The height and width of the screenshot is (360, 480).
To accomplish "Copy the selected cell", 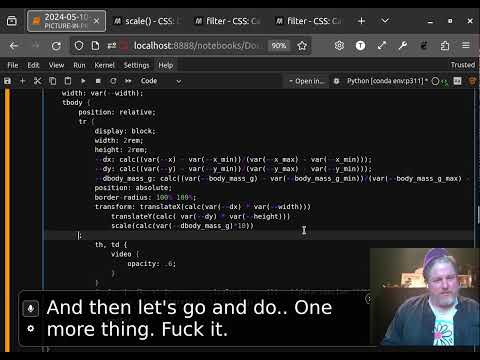I will point(53,81).
